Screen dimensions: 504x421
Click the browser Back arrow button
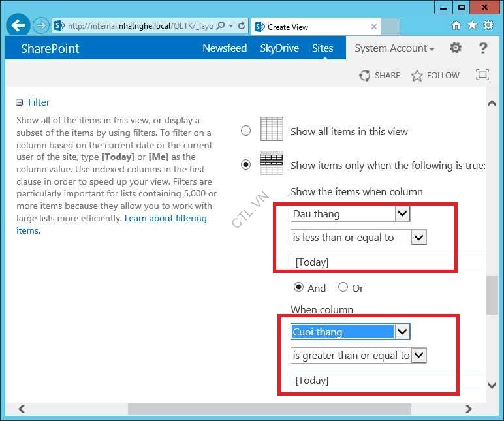coord(19,26)
